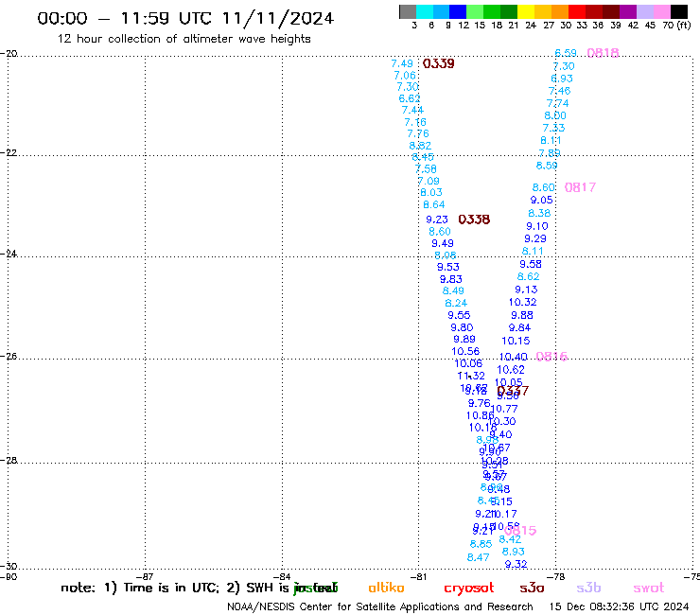Select the red 33 ft legend swatch
The height and width of the screenshot is (615, 700).
tap(577, 11)
